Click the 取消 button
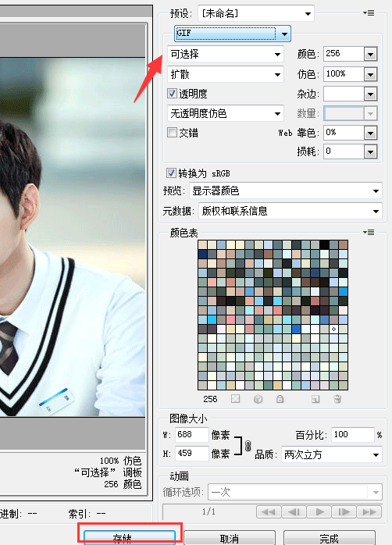This screenshot has height=545, width=392. pos(230,538)
